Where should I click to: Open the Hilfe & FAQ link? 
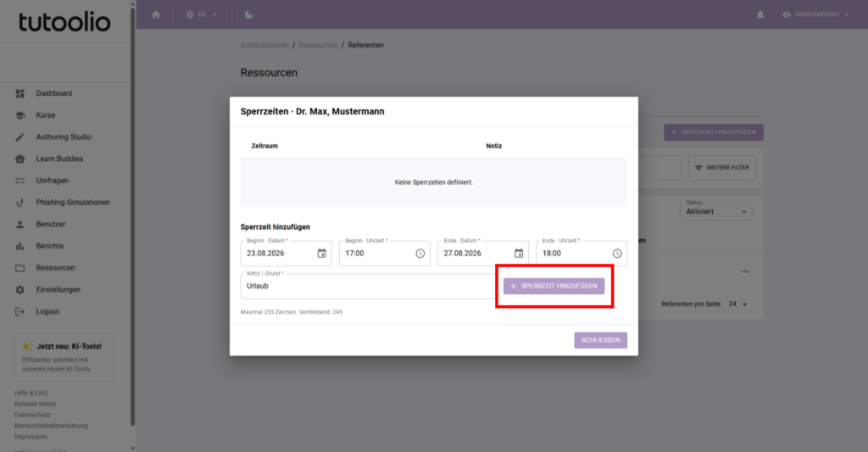pos(31,393)
